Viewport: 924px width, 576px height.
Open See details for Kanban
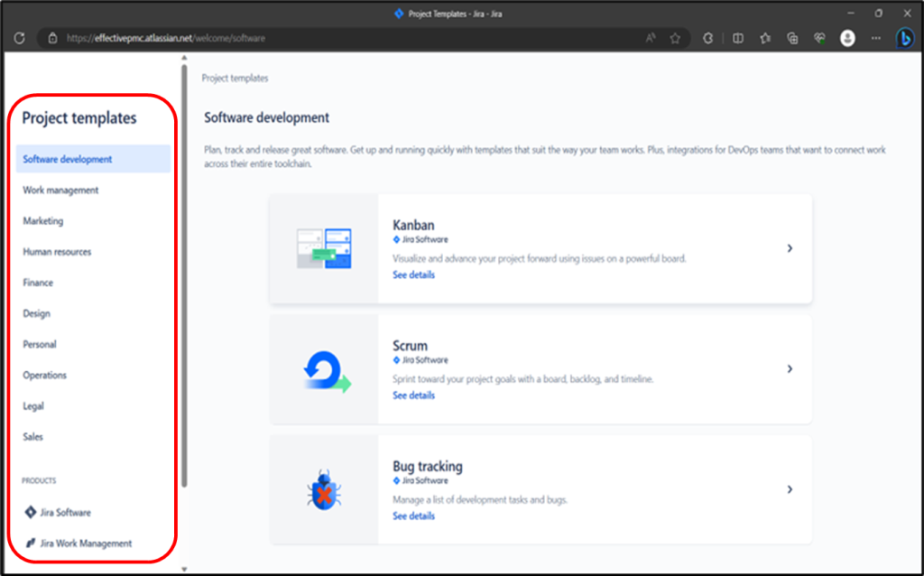413,275
